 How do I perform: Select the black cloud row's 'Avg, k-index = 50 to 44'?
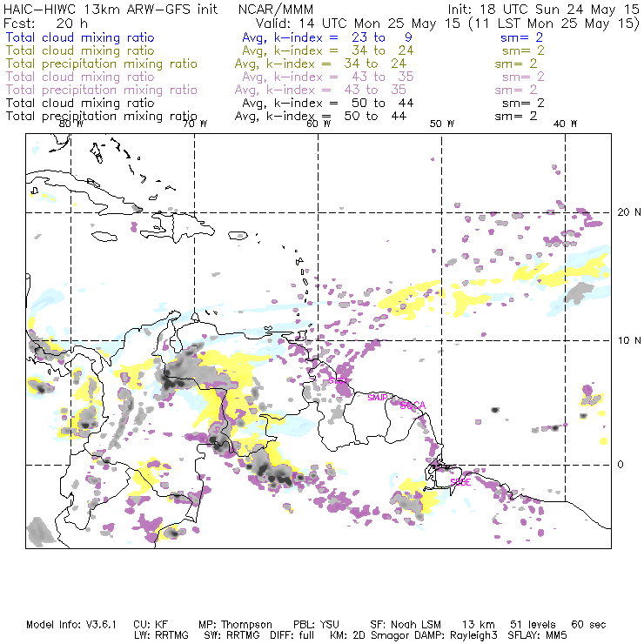(328, 103)
